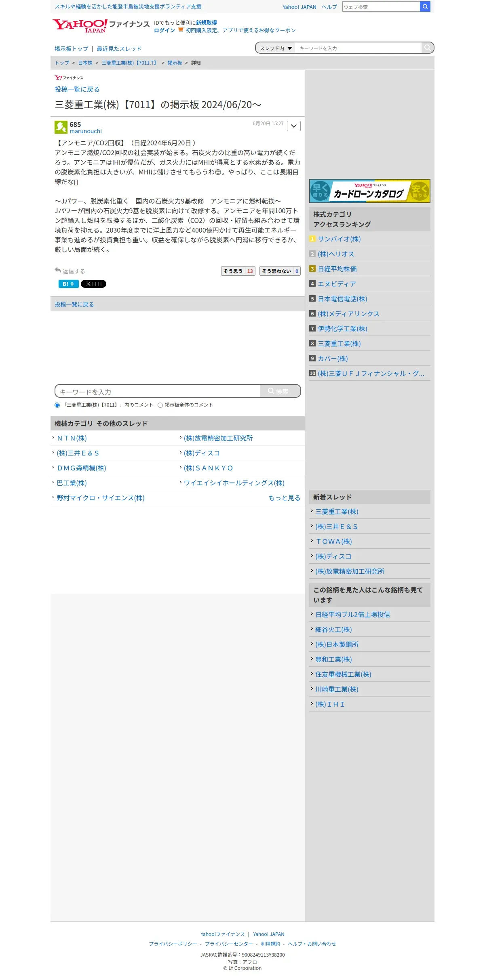Vote そう思う on the post
The height and width of the screenshot is (980, 485).
(x=238, y=271)
